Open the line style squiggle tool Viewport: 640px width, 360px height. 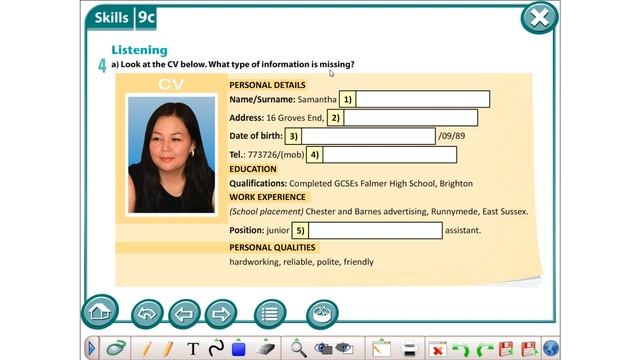(216, 348)
